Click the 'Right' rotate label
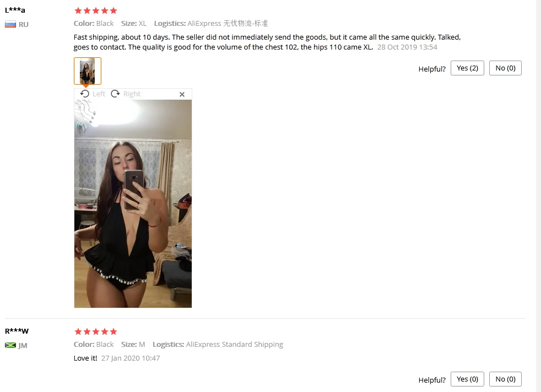Viewport: 541px width, 392px height. coord(132,94)
